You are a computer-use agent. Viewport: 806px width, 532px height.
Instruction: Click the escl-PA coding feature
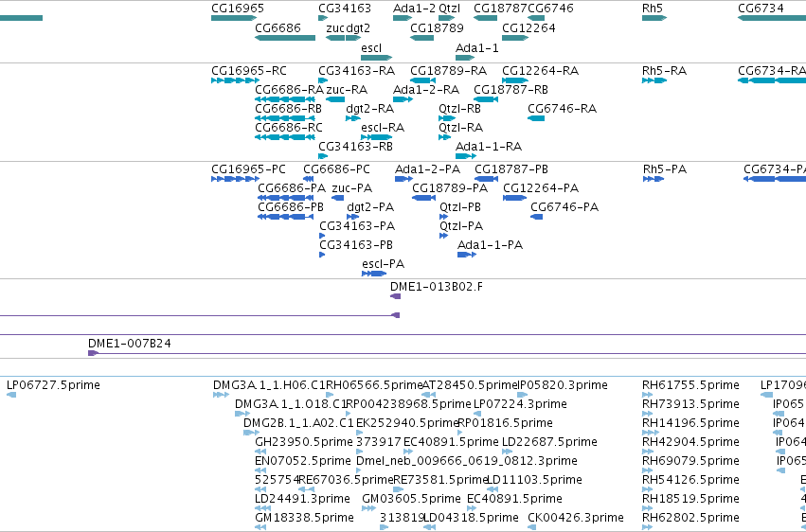[x=374, y=274]
